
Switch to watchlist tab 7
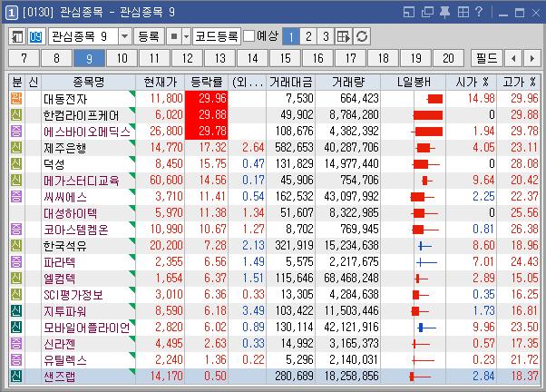point(24,58)
